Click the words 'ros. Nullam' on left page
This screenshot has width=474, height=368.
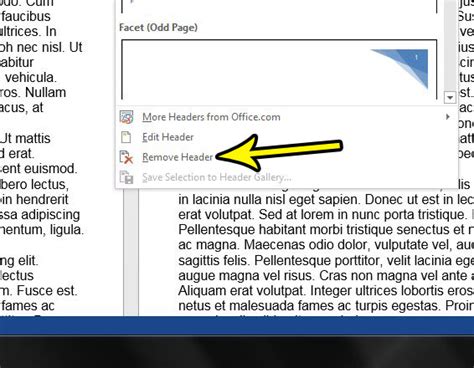pos(33,92)
